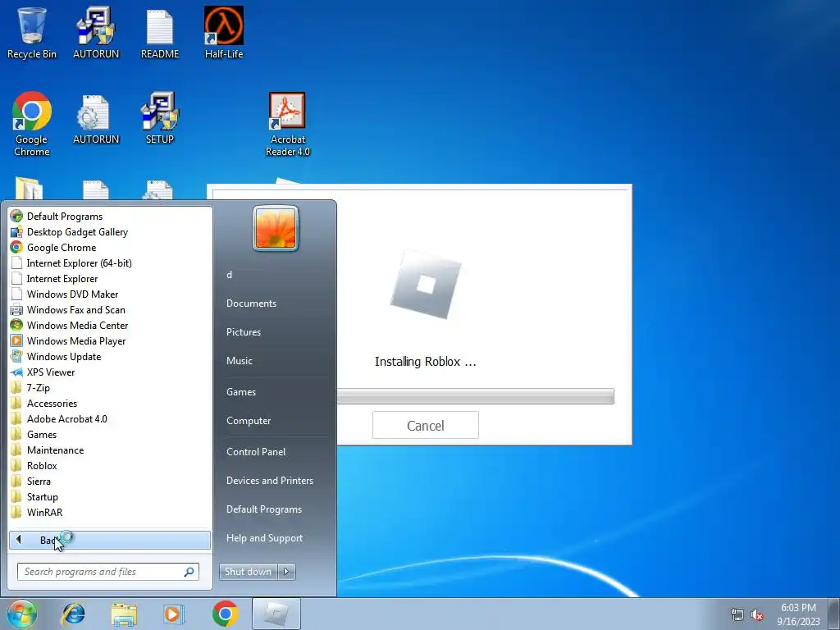Open Computer from Start menu

[x=274, y=421]
